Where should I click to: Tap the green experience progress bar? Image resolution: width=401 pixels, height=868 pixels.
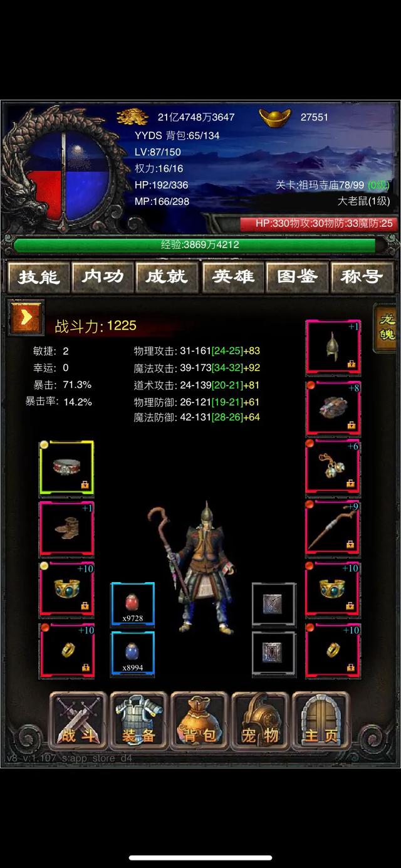click(x=195, y=245)
